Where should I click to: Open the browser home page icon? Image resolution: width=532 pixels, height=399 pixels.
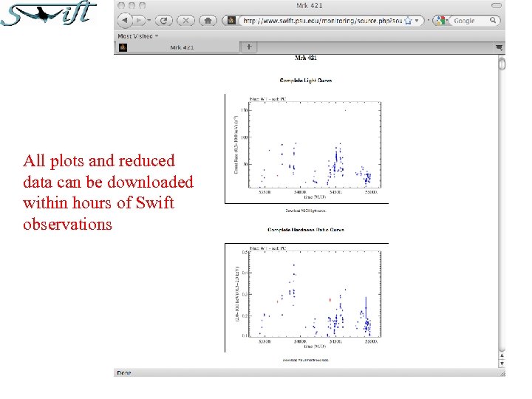[x=208, y=21]
